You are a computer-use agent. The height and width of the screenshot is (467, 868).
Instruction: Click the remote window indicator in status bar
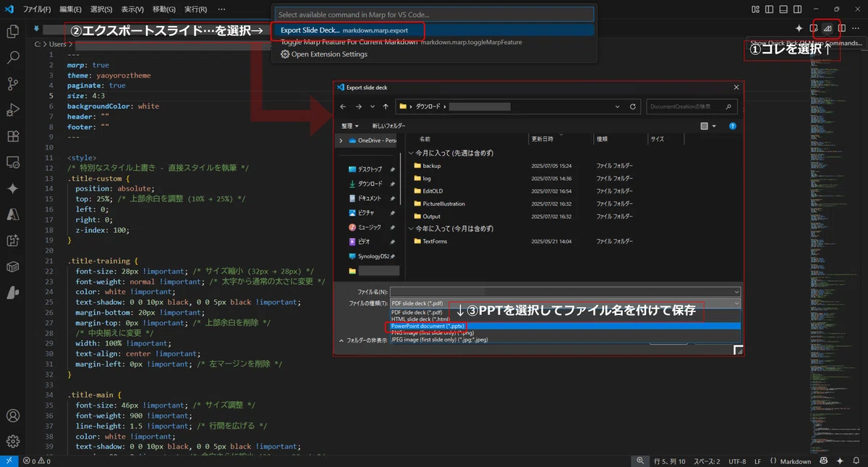coord(9,461)
